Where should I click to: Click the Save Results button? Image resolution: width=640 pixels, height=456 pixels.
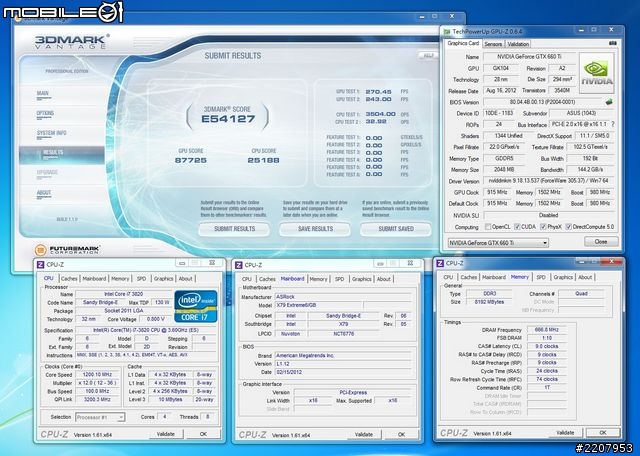[315, 229]
